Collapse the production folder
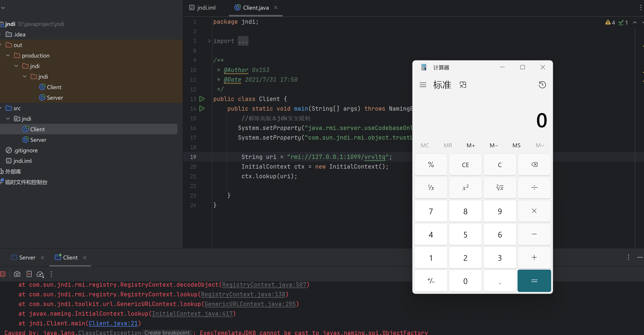The image size is (644, 335). pyautogui.click(x=8, y=56)
